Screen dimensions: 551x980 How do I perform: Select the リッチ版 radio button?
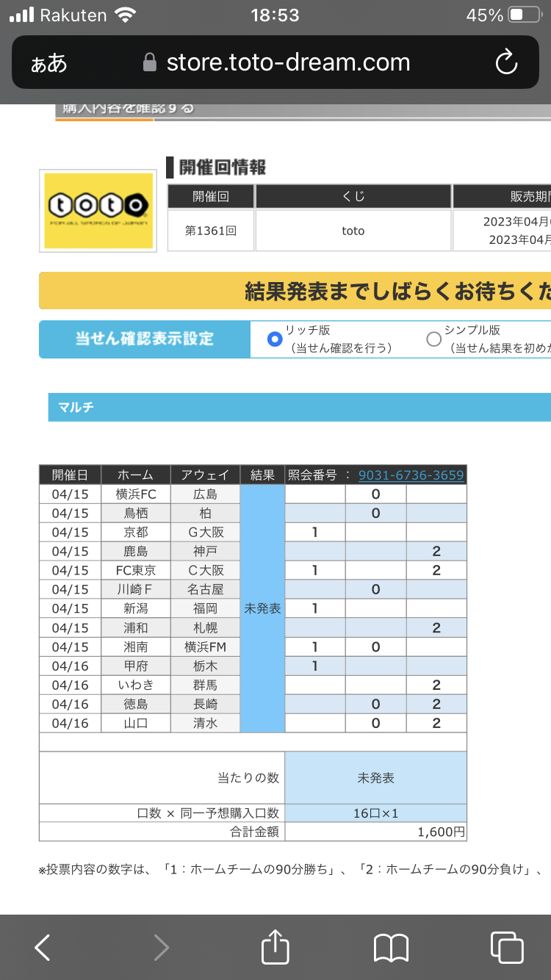[x=275, y=339]
